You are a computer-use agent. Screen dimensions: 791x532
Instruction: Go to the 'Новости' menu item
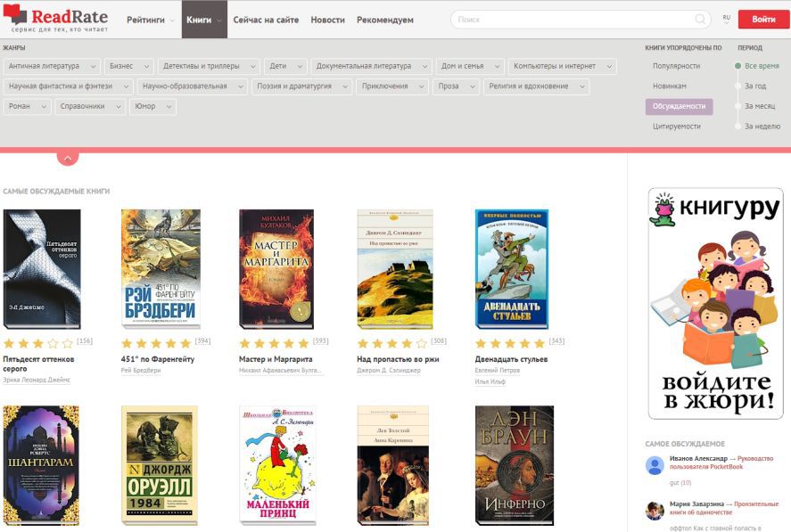point(327,20)
